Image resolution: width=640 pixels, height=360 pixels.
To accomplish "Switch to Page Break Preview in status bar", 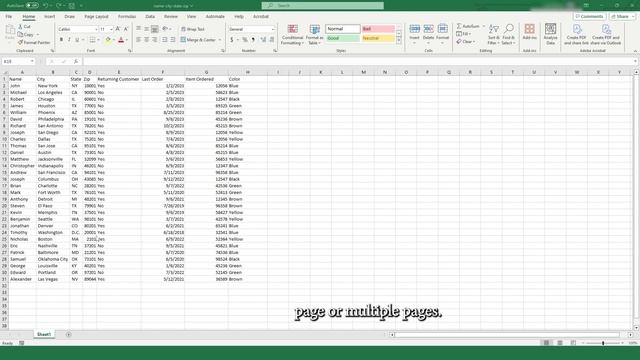I will coord(573,343).
